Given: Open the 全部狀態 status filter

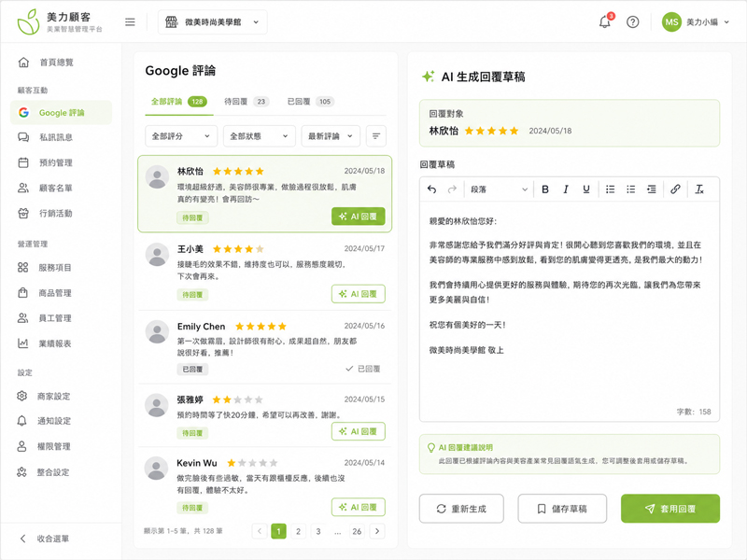Looking at the screenshot, I should (260, 136).
